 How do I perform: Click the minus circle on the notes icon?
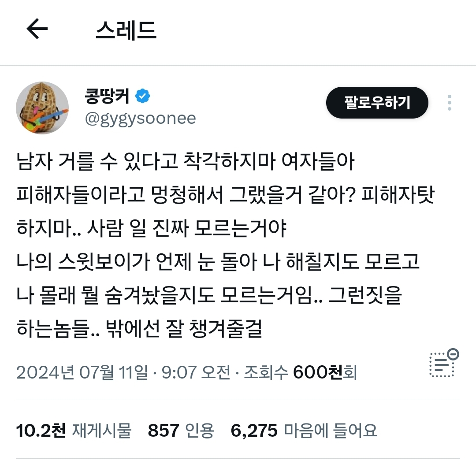click(x=453, y=354)
